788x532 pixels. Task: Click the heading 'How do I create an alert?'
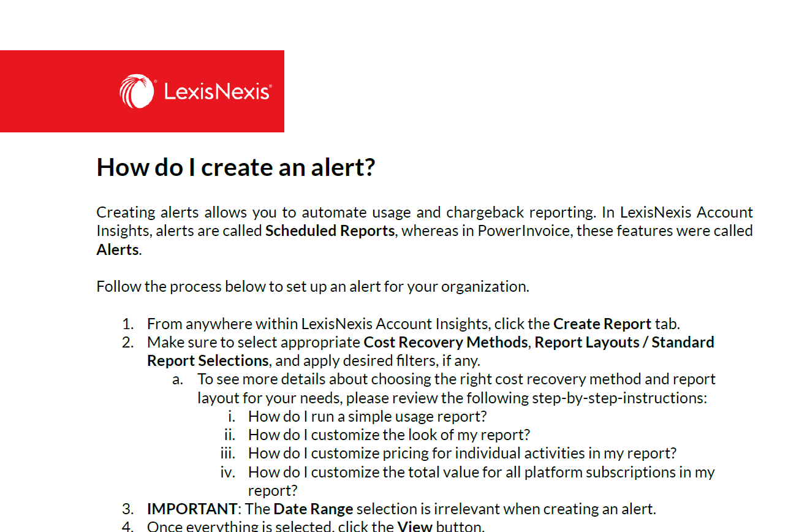pyautogui.click(x=236, y=167)
